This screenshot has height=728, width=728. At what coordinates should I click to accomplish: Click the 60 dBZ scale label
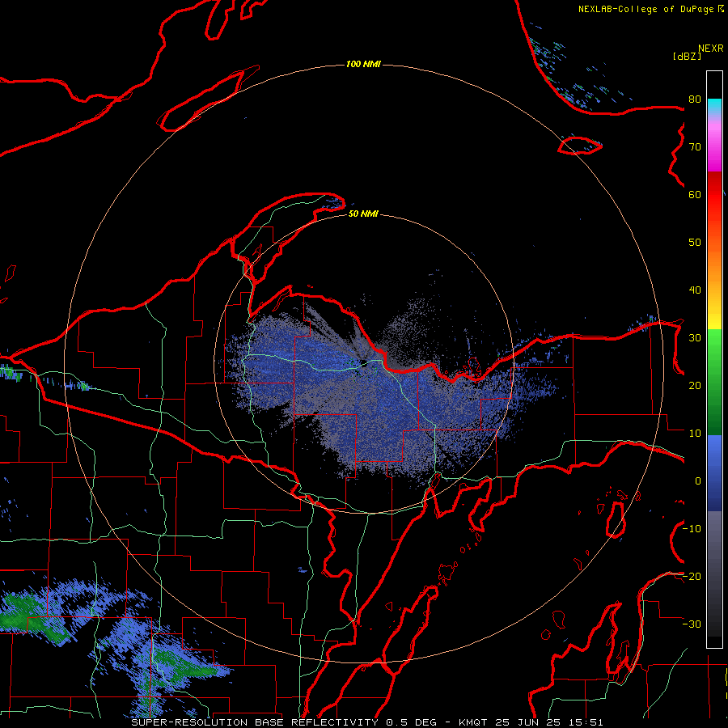coord(695,194)
